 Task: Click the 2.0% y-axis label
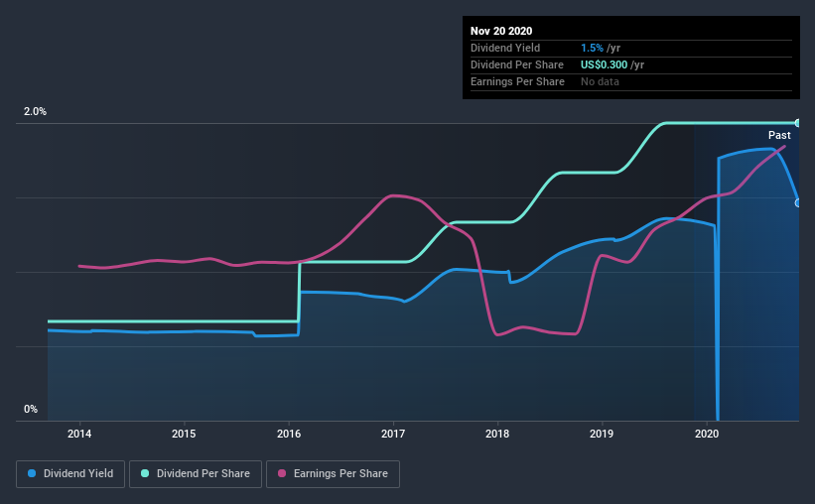[x=35, y=112]
